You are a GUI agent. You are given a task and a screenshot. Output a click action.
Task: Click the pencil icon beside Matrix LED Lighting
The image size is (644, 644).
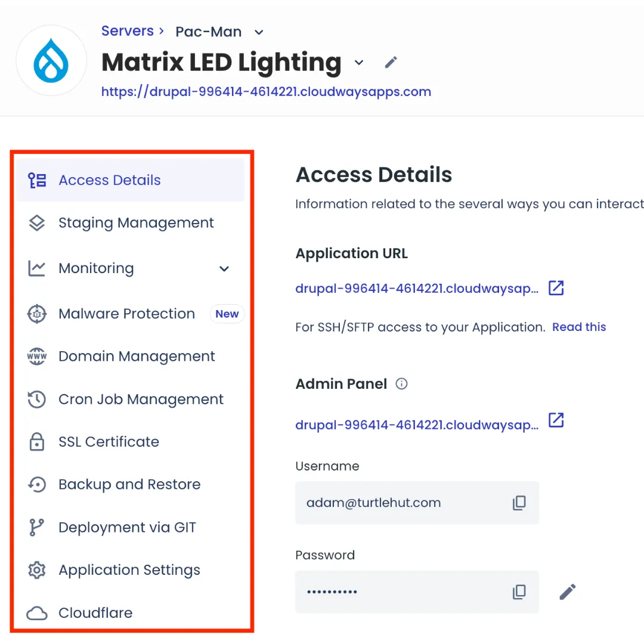point(391,62)
